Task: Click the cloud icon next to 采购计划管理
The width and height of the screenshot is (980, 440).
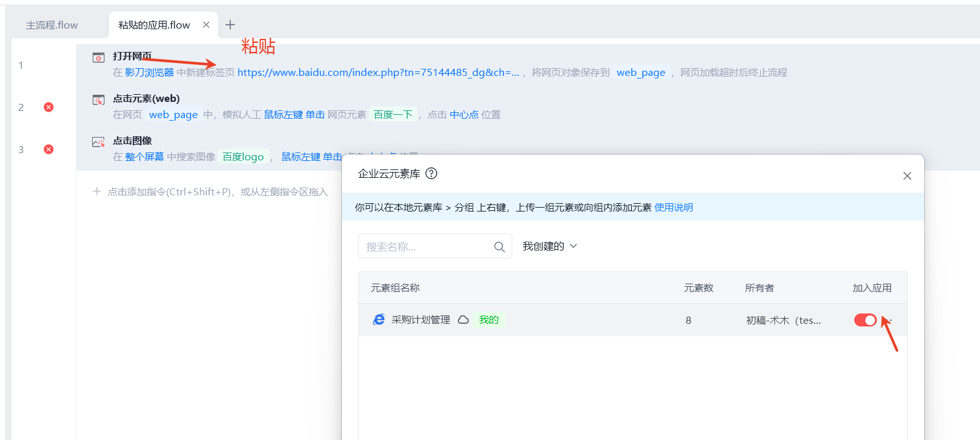Action: pos(463,320)
